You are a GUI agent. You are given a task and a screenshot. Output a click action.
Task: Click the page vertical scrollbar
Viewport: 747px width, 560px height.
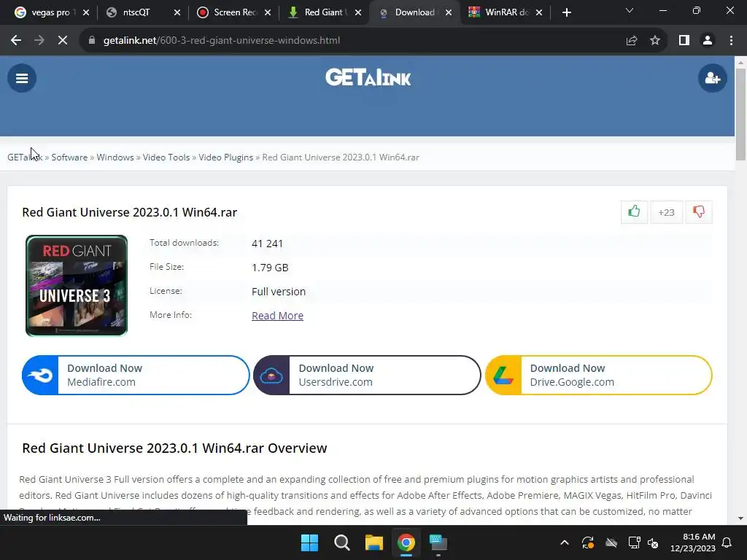[x=740, y=114]
